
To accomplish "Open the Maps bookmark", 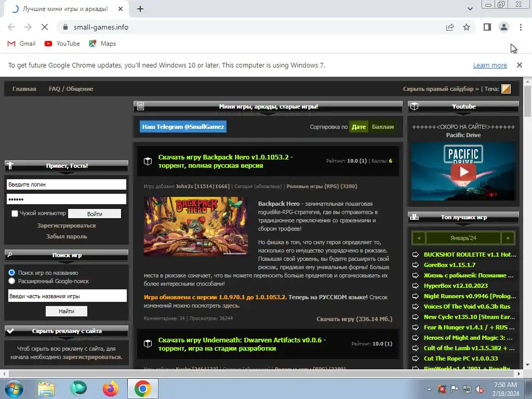I will 102,44.
